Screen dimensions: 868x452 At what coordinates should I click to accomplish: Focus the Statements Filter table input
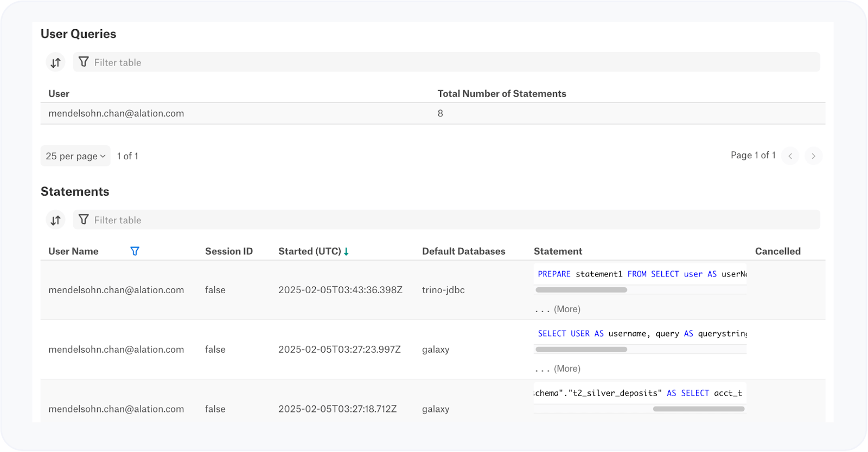[445, 220]
